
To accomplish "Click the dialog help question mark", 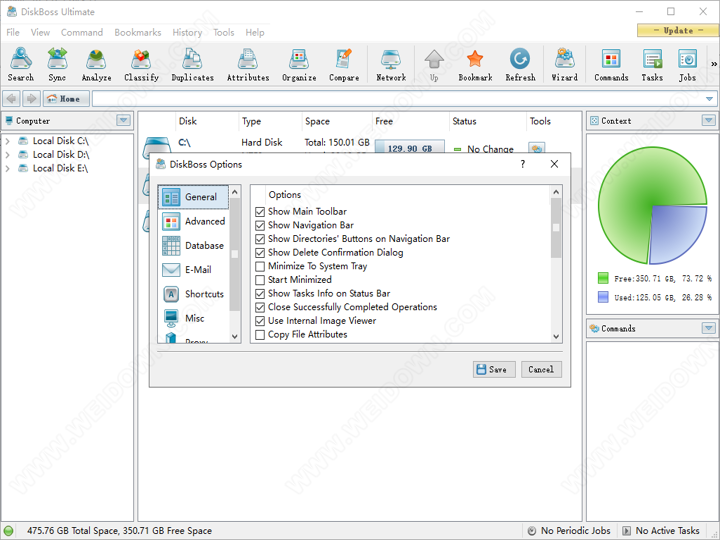I will 523,164.
